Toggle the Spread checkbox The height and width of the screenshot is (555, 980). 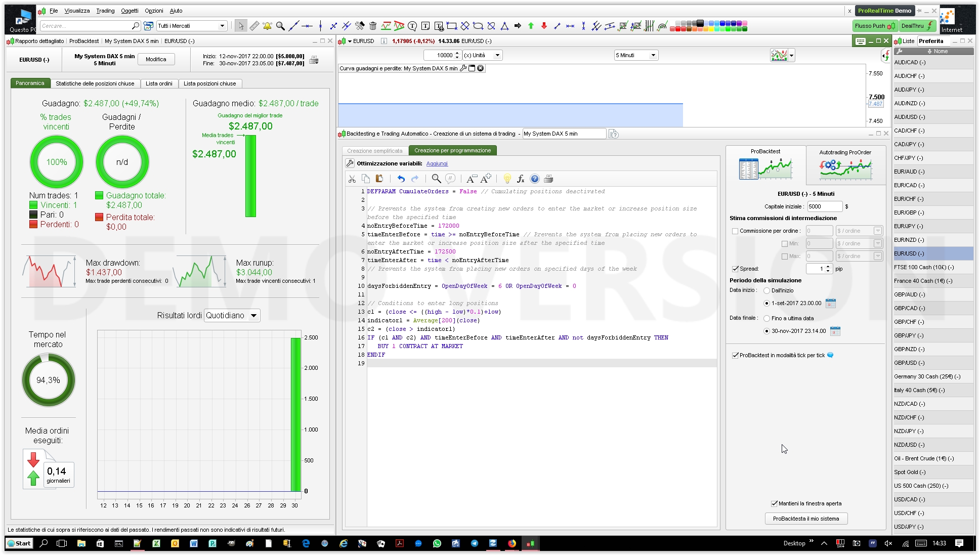[735, 269]
